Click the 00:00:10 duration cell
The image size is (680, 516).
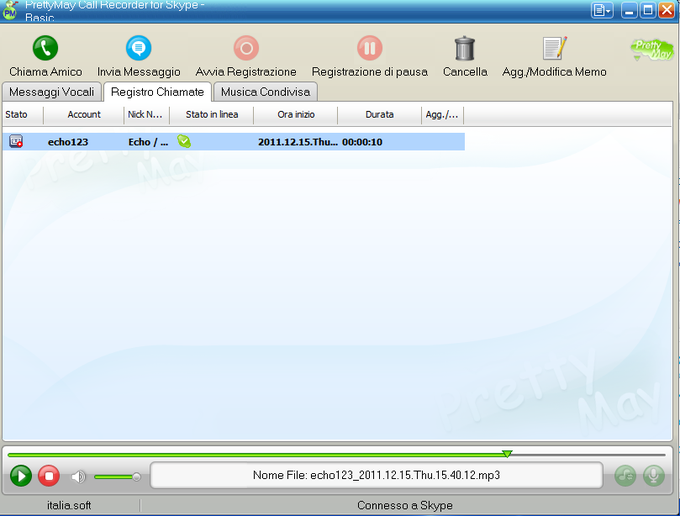click(x=362, y=142)
